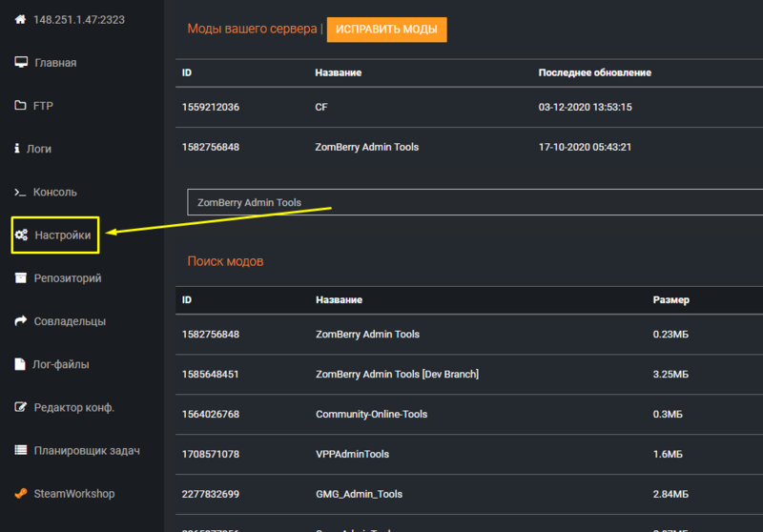
Task: Click the info icon next to Логи
Action: (x=17, y=149)
